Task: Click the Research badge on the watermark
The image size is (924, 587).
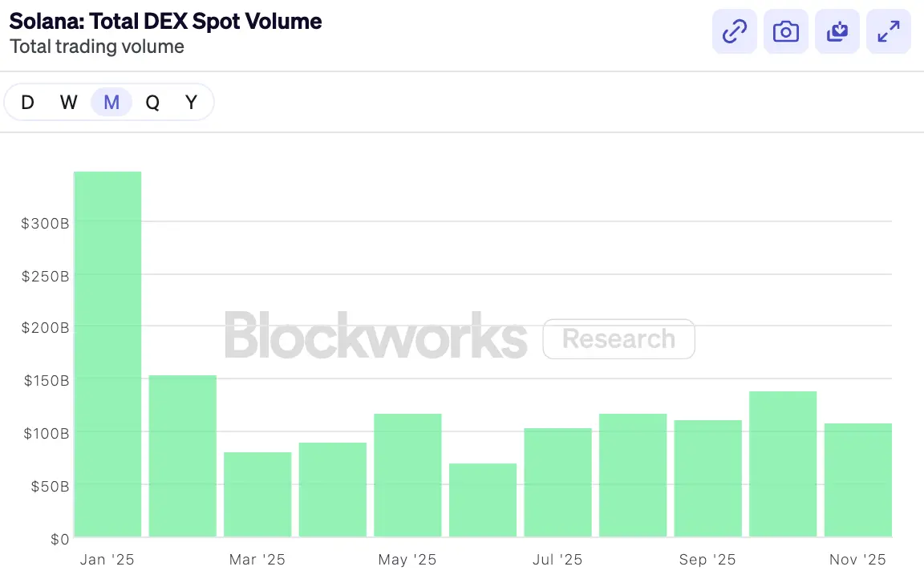Action: tap(618, 339)
